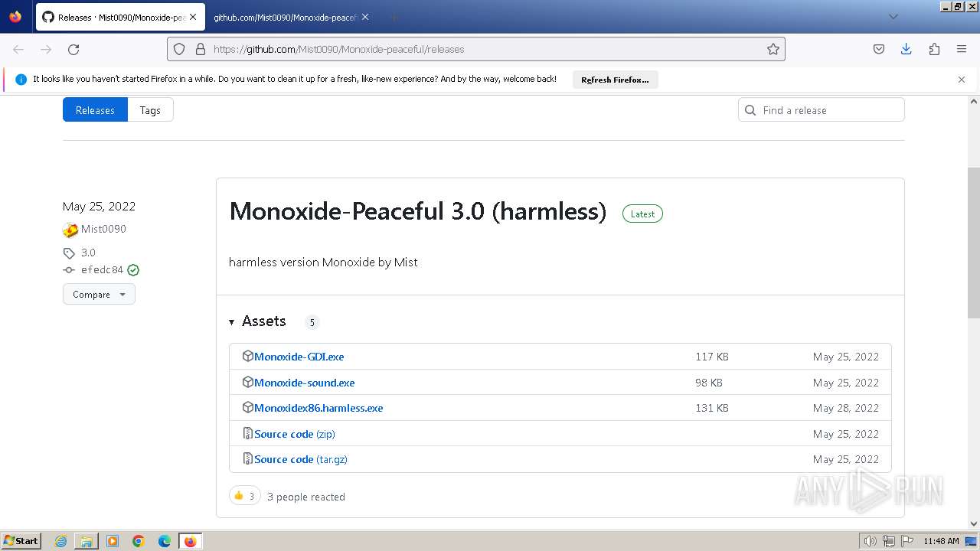Open the list all tabs dropdown

tap(893, 17)
